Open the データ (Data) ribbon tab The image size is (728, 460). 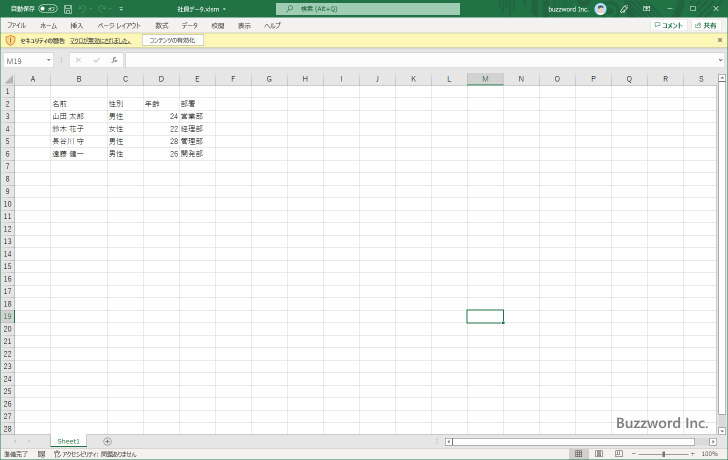pyautogui.click(x=189, y=25)
